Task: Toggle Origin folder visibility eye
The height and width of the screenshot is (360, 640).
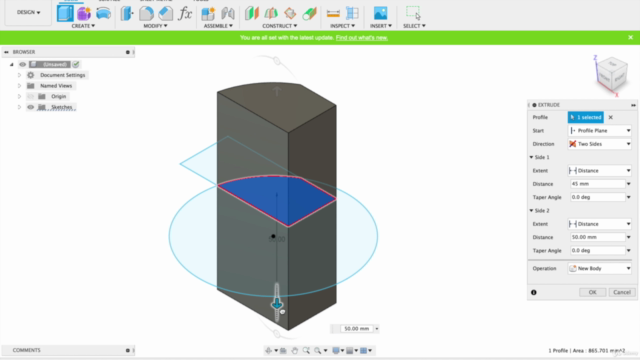Action: [x=31, y=96]
